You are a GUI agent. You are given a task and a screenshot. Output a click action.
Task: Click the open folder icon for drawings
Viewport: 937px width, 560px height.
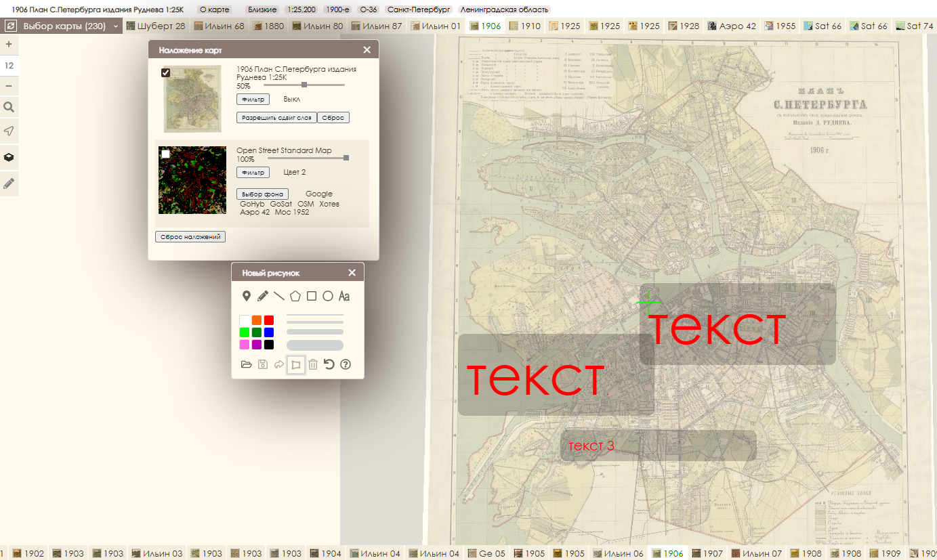(x=247, y=364)
